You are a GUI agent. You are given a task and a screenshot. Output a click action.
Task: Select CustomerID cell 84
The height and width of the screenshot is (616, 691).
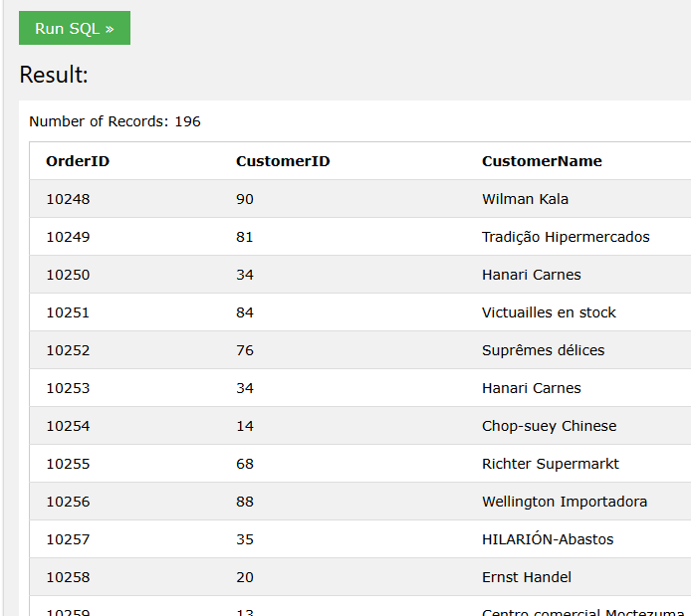pyautogui.click(x=245, y=312)
